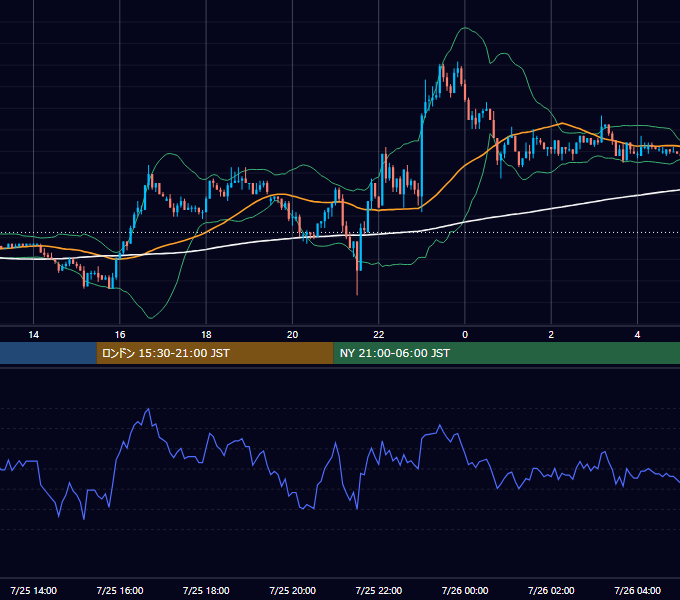Click hour label 0 on the price chart axis
The width and height of the screenshot is (680, 600).
(465, 335)
